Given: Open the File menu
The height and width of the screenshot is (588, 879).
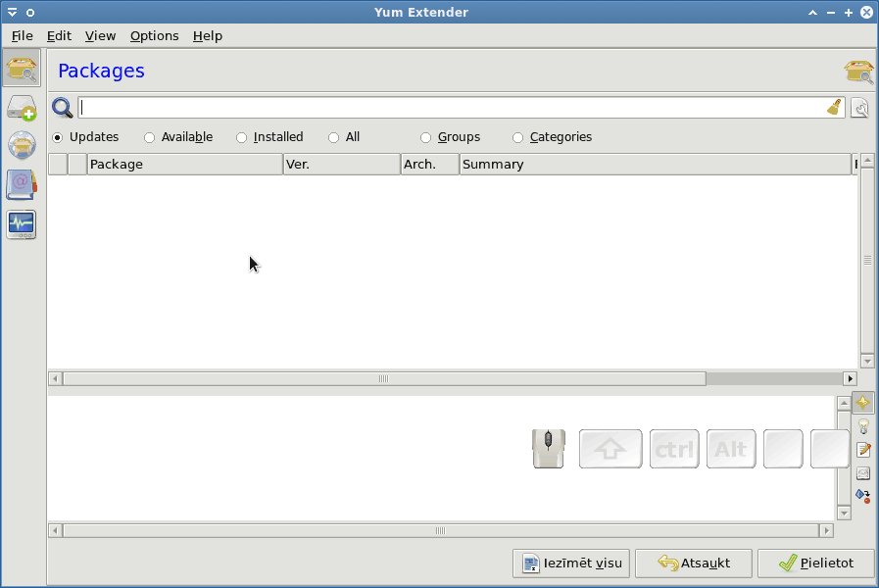Looking at the screenshot, I should [23, 36].
